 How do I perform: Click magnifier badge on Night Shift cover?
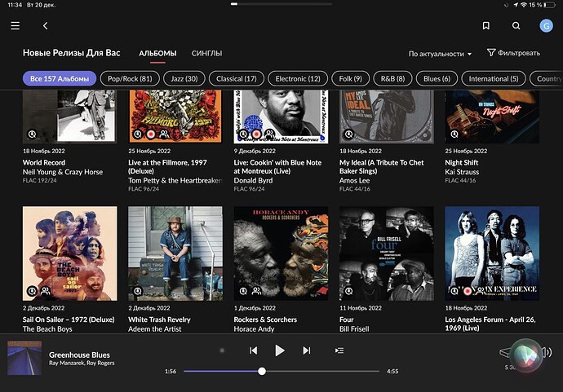(454, 134)
